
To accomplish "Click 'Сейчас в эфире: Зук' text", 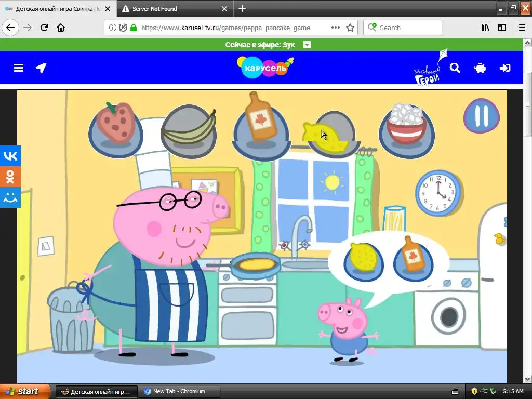I will pos(260,45).
